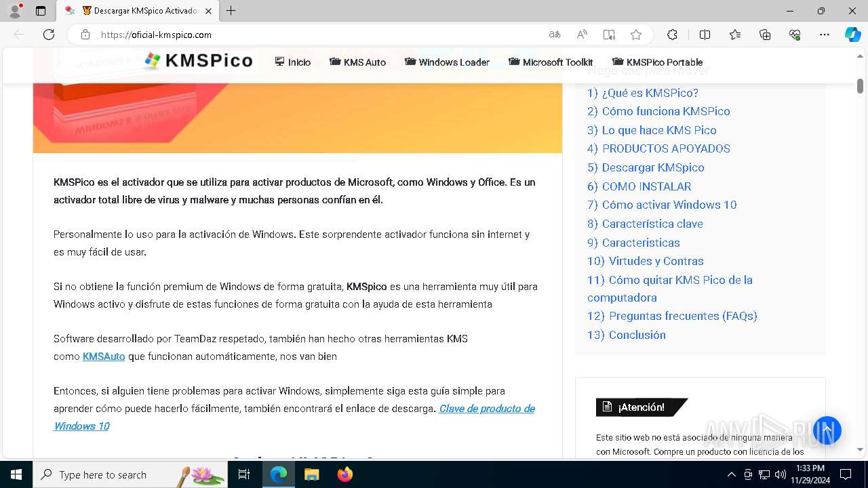The image size is (868, 488).
Task: Click the taskbar search box
Action: click(x=130, y=474)
